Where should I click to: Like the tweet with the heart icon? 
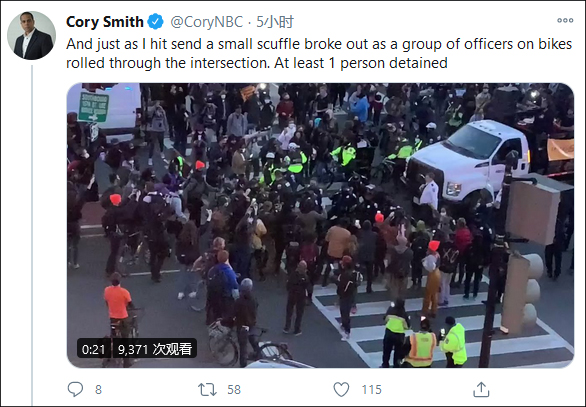click(341, 389)
